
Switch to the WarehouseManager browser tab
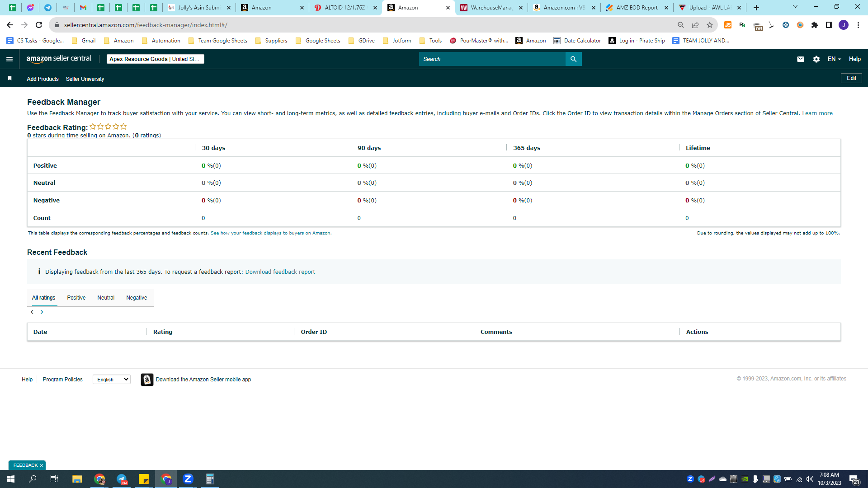(x=491, y=8)
